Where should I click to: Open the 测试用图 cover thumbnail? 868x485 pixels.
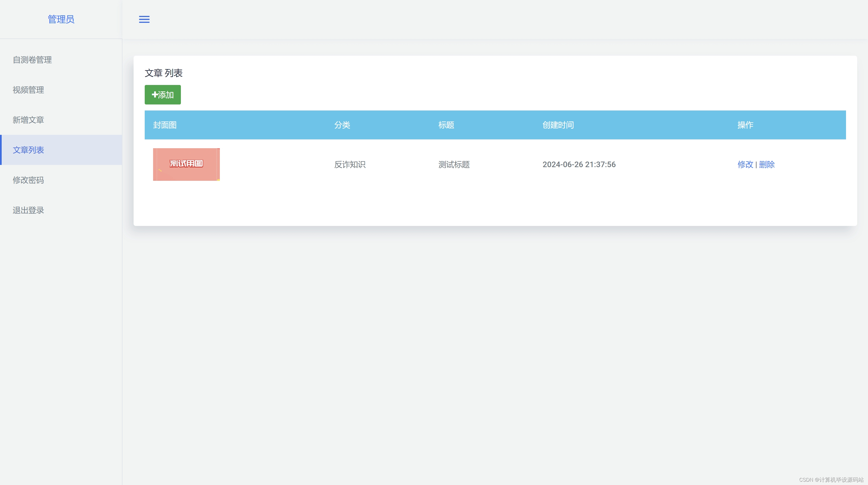pyautogui.click(x=186, y=164)
